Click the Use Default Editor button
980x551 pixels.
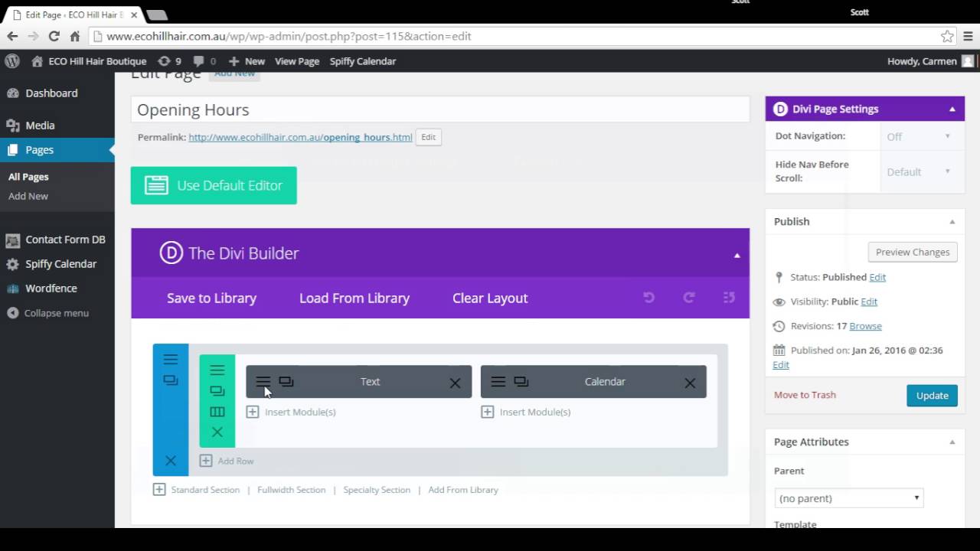tap(214, 186)
